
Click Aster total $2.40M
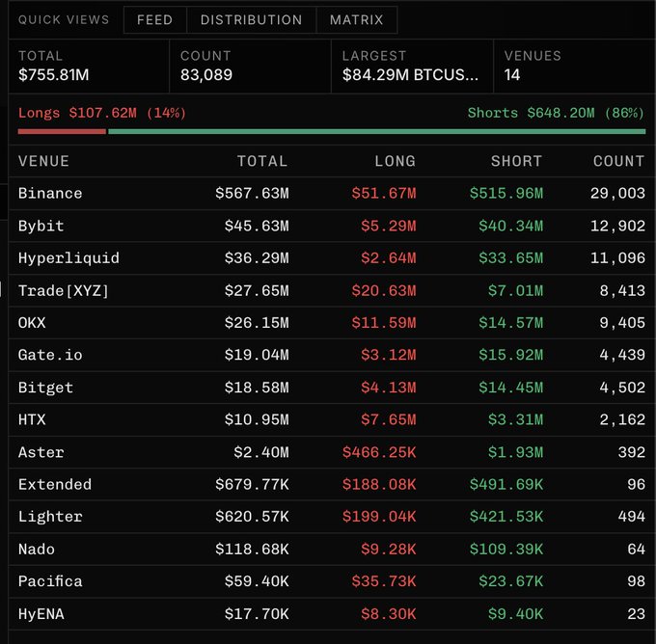(261, 452)
